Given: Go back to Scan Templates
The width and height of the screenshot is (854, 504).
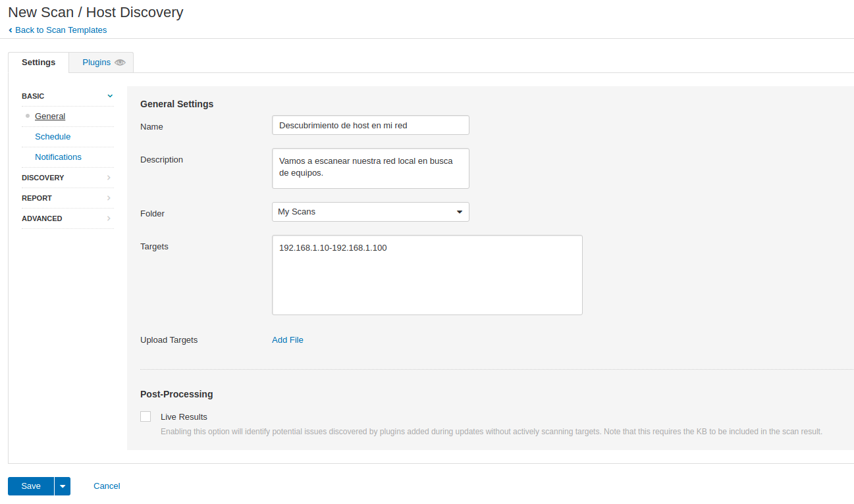Looking at the screenshot, I should 61,30.
